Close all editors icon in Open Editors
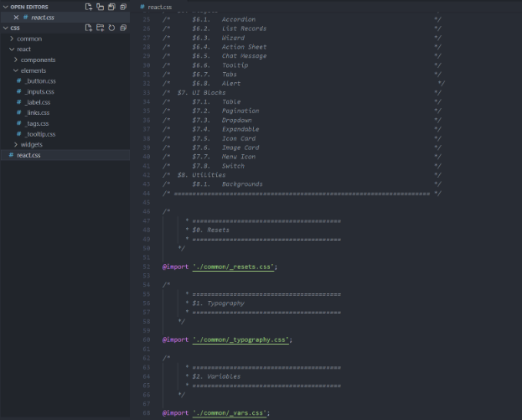 coord(123,7)
